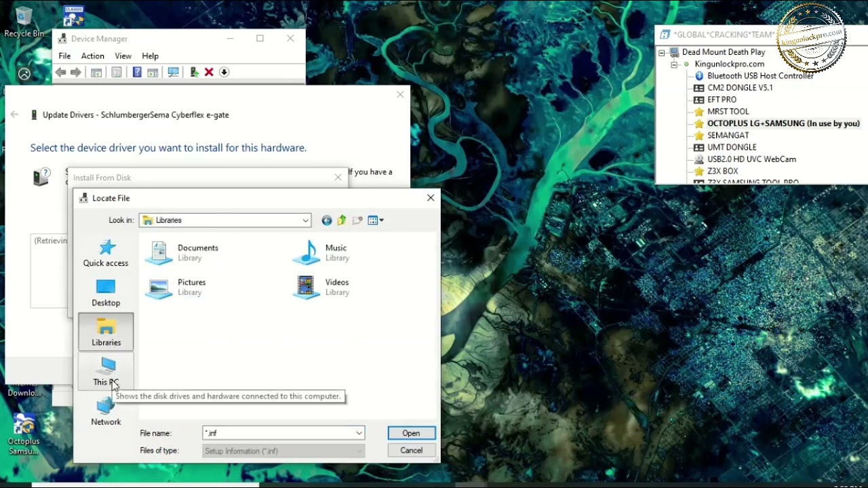
Task: Click the forward arrow in Device Manager toolbar
Action: tap(75, 73)
